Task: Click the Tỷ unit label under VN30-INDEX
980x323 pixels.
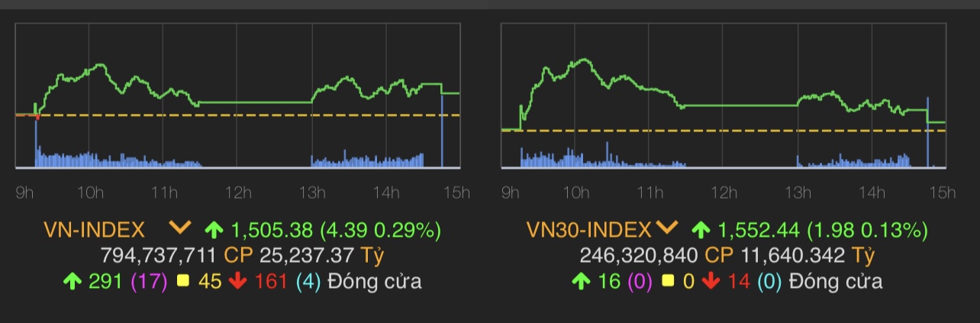Action: click(x=863, y=255)
